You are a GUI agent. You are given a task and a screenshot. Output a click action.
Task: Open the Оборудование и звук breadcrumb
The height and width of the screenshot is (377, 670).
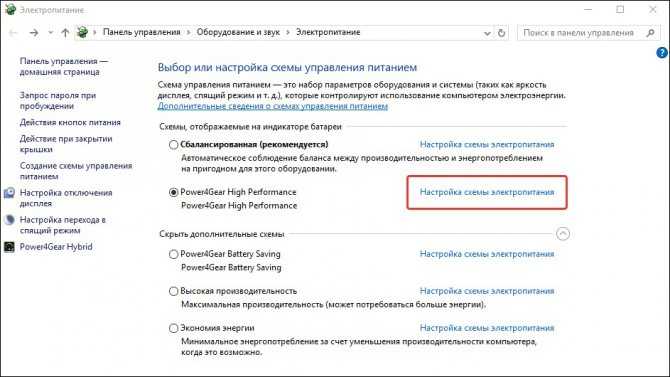238,32
